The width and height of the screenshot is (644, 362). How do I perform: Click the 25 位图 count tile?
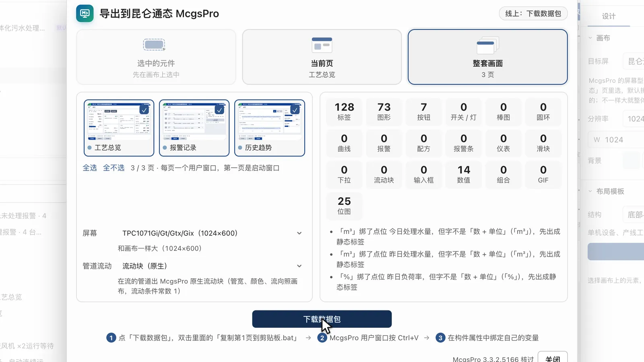[x=344, y=206]
